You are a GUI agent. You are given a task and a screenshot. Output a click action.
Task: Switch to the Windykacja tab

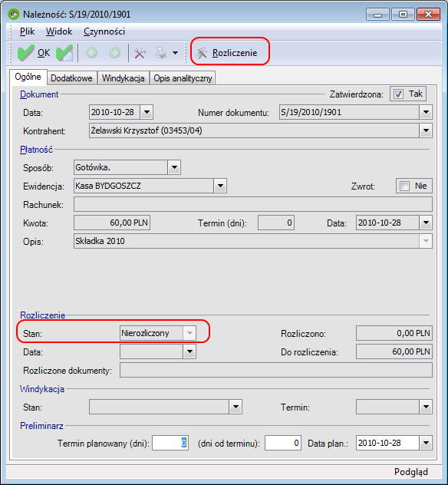[x=123, y=78]
